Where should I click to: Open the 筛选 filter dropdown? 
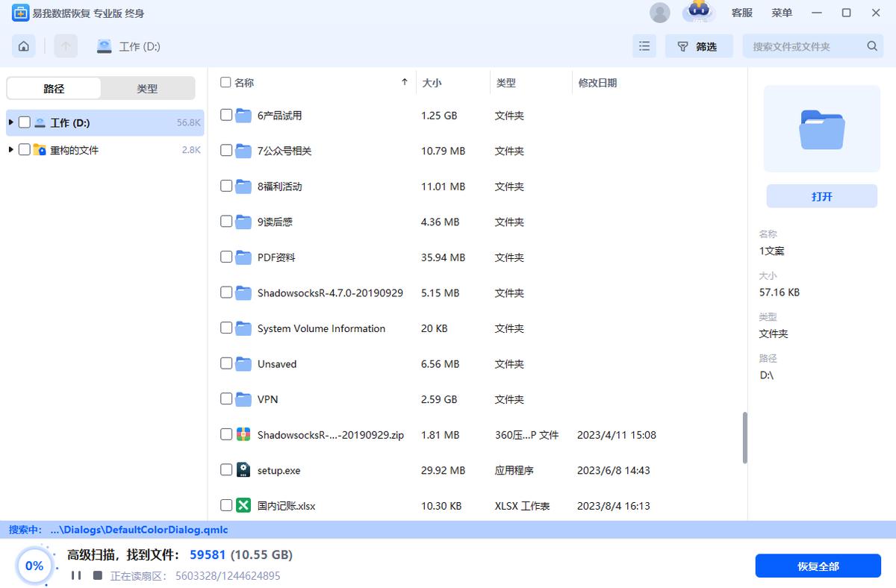[x=699, y=46]
